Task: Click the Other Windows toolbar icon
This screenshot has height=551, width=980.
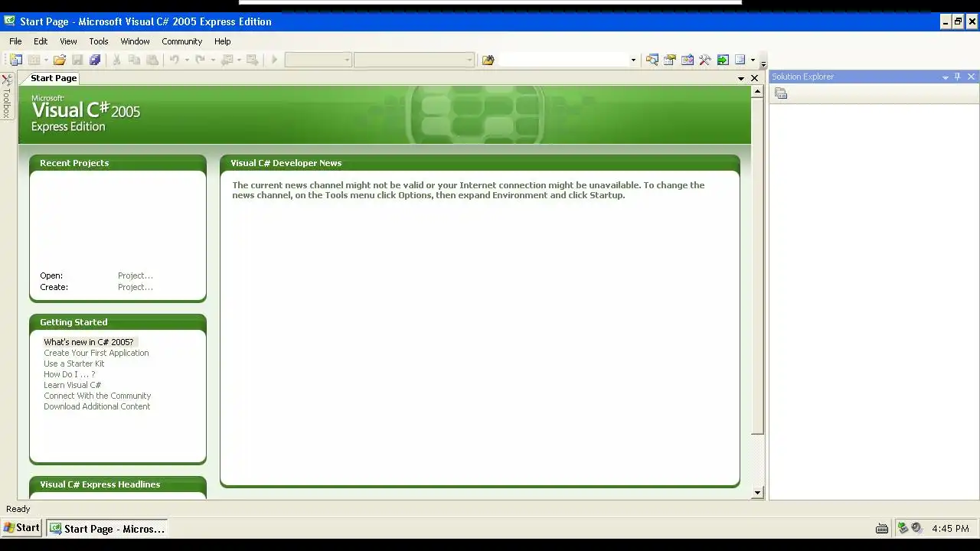Action: (740, 60)
